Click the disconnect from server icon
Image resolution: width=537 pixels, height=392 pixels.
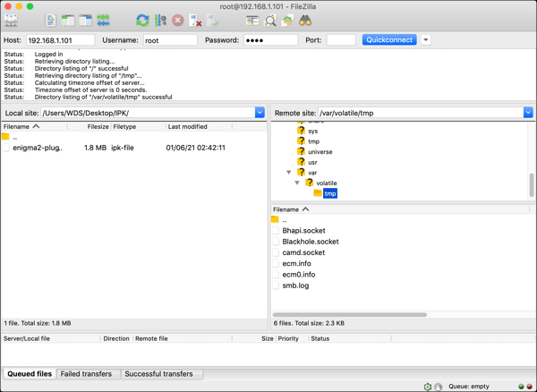tap(195, 21)
